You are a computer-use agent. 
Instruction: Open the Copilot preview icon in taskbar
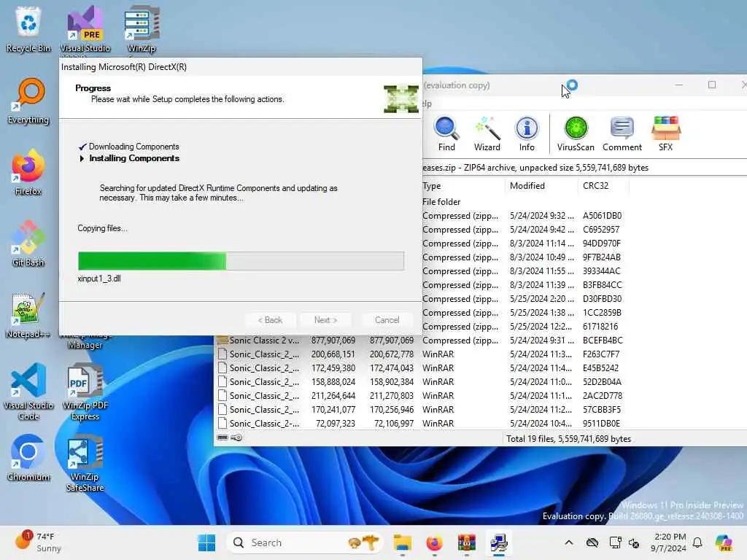point(723,542)
